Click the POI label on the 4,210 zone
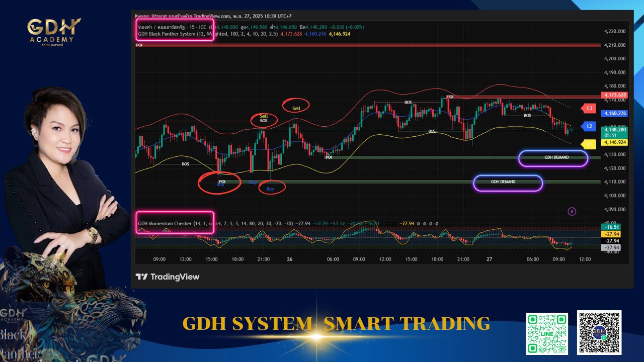The image size is (644, 362). click(139, 45)
